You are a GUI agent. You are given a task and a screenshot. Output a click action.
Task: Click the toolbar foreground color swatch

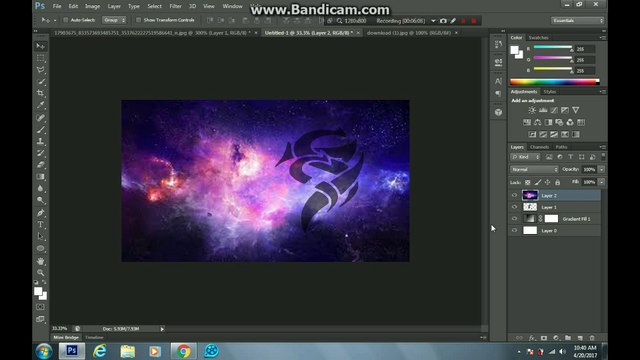point(38,291)
